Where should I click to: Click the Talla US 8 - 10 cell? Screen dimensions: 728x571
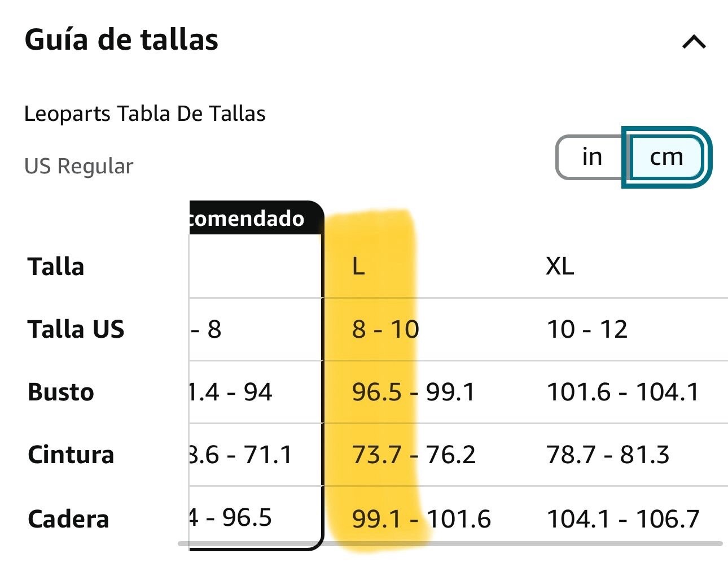tap(385, 329)
